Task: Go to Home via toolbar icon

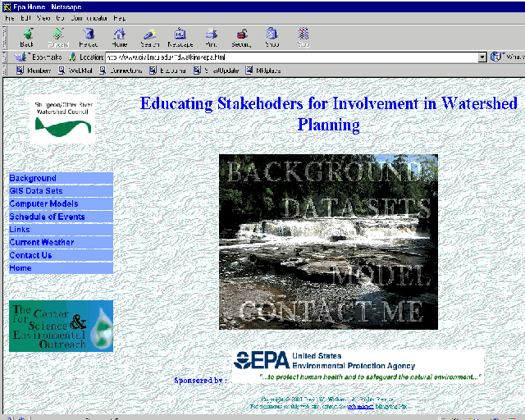Action: 120,37
